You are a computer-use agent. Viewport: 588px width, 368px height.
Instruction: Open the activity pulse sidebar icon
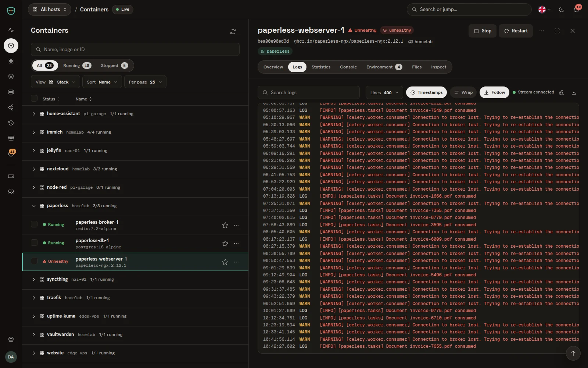(x=11, y=30)
